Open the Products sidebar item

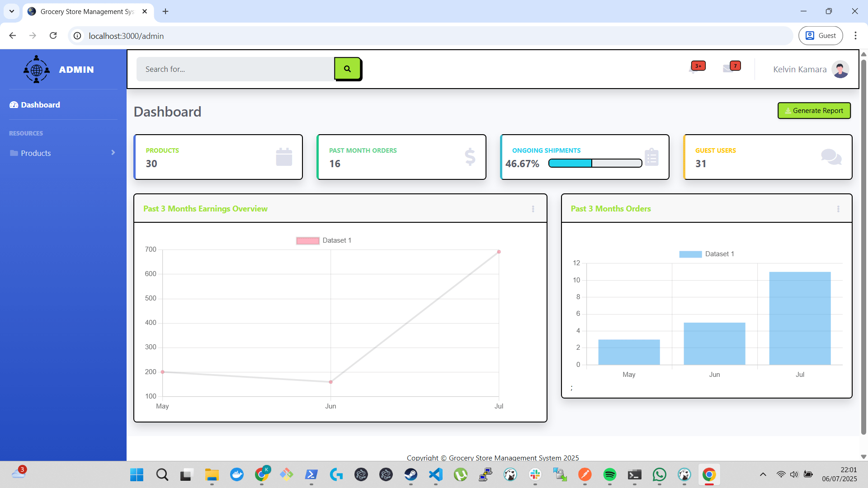[x=36, y=153]
